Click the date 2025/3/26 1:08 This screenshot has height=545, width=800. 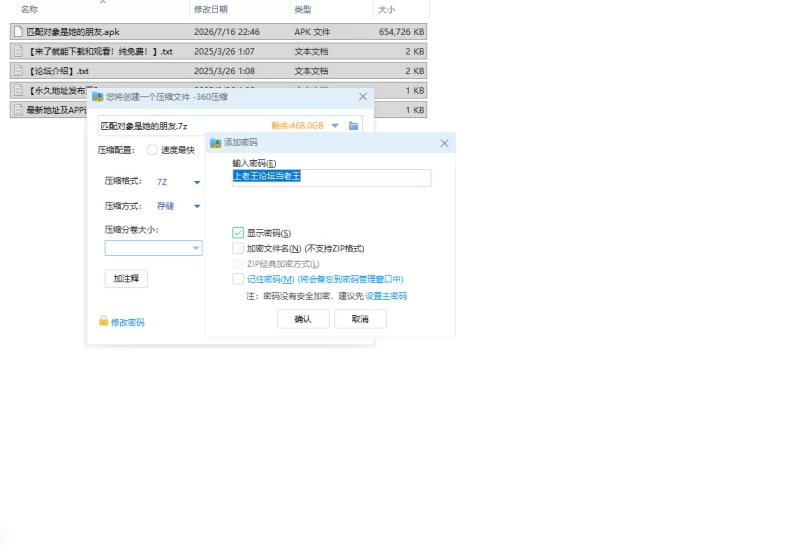(224, 71)
